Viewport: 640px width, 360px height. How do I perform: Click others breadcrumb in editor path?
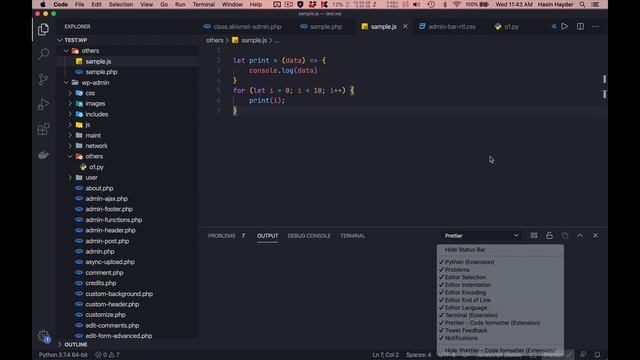point(215,40)
